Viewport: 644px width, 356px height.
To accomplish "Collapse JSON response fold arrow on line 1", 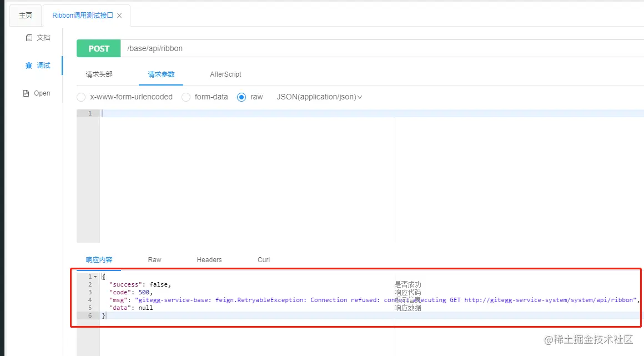I will click(x=95, y=277).
